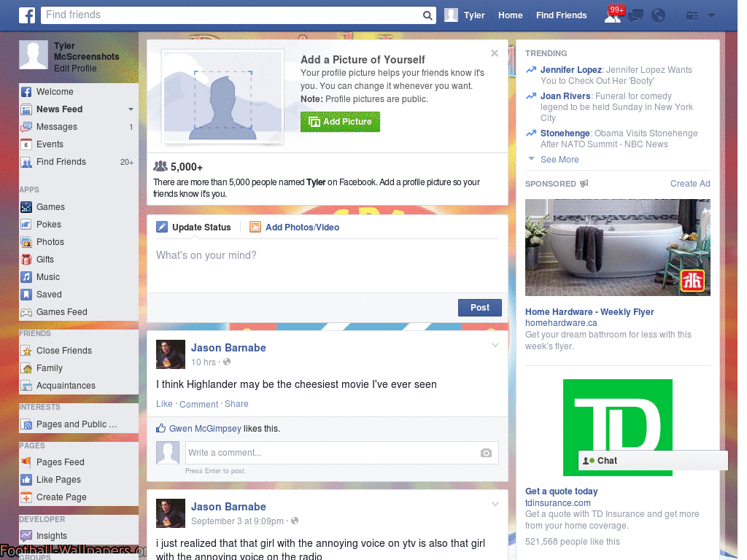The height and width of the screenshot is (560, 747).
Task: Open privacy shortcuts lock icon
Action: tap(692, 16)
